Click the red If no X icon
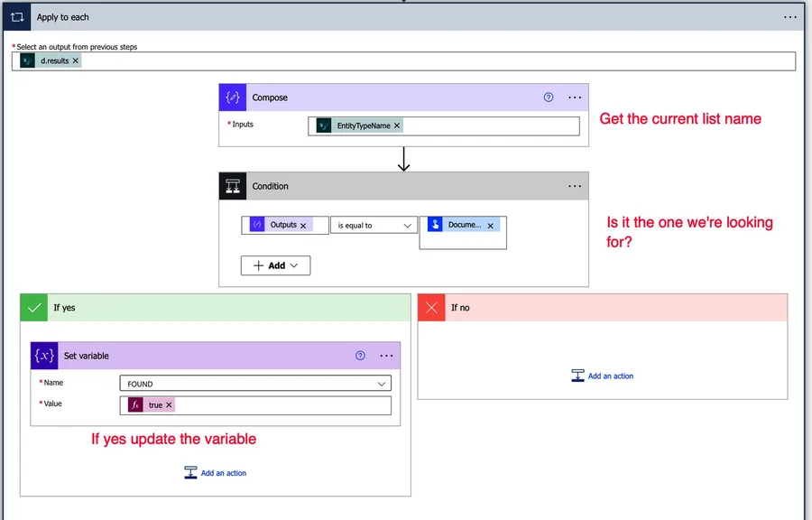Image resolution: width=812 pixels, height=520 pixels. (x=432, y=308)
